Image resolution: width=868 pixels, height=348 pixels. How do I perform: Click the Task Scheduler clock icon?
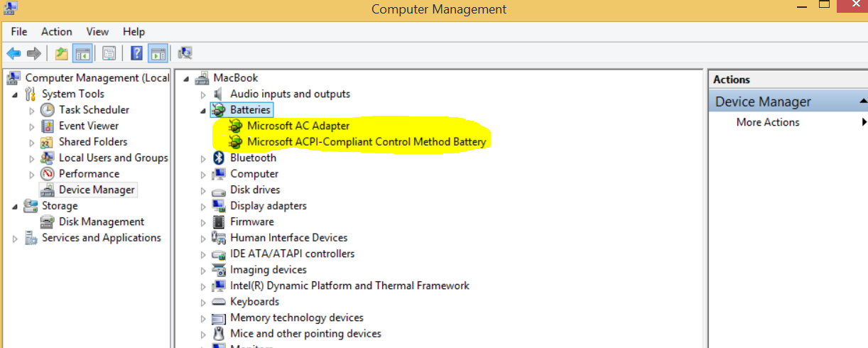pos(48,110)
